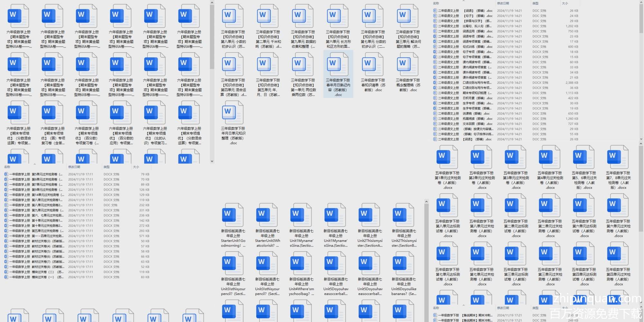
Task: Click scroll-down arrow of 六年级数学上册 pane
Action: [212, 161]
